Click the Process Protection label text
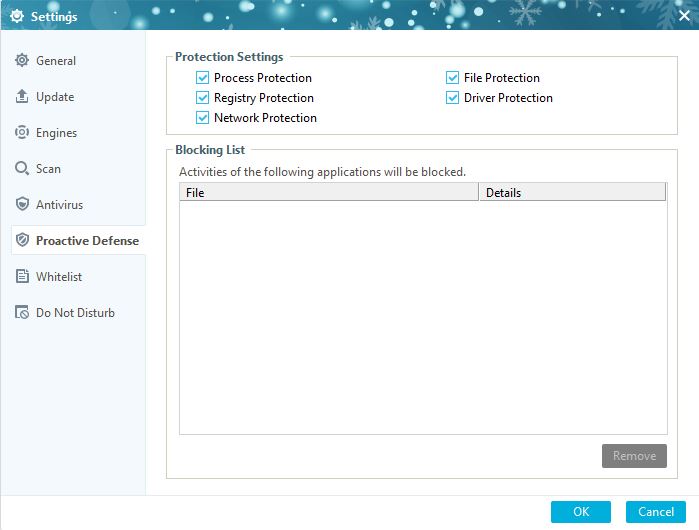699x530 pixels. [263, 78]
